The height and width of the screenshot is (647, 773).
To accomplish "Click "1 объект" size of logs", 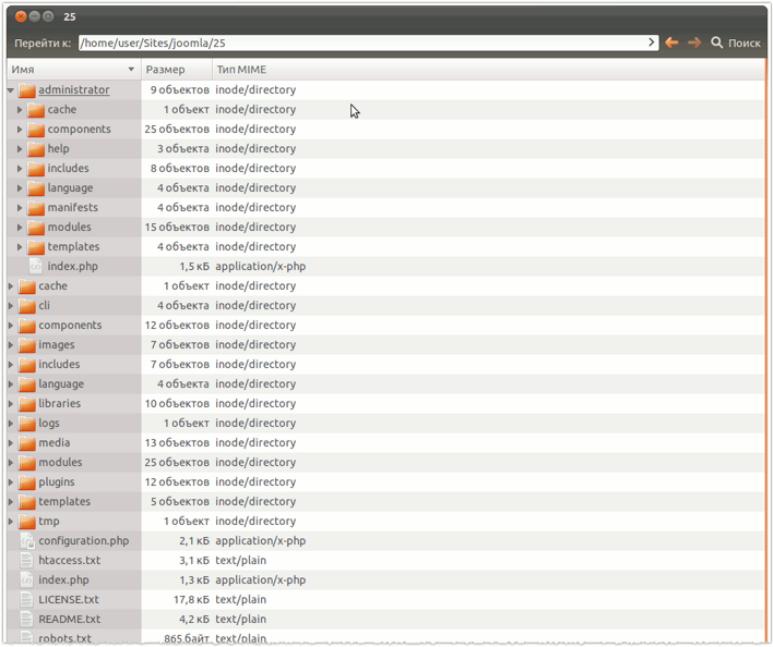I will [x=186, y=423].
